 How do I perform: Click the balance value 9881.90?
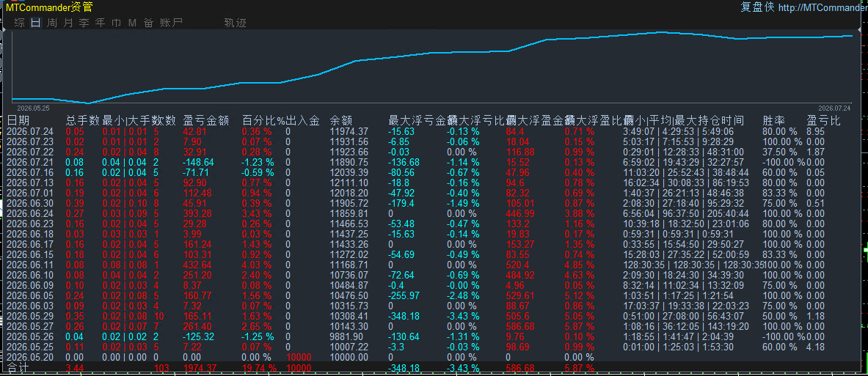click(346, 336)
